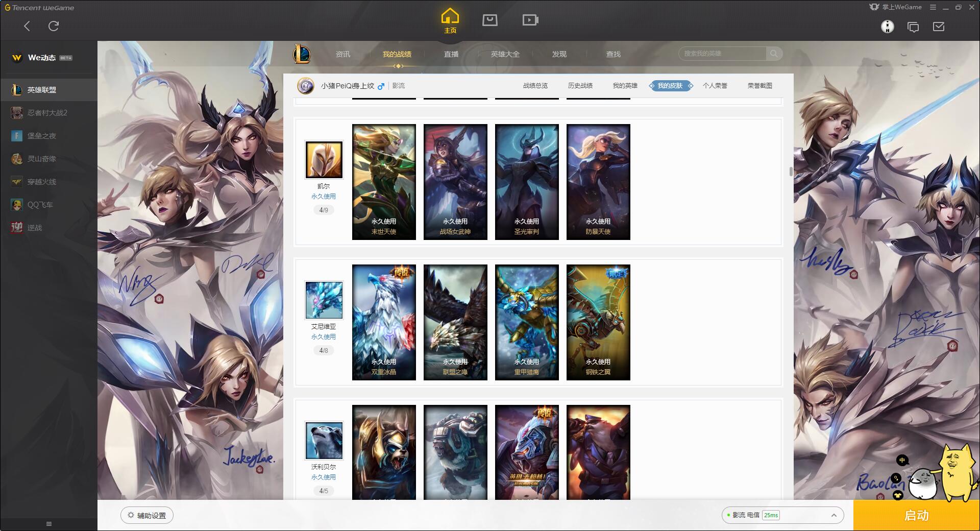
Task: Open the 圣光审判 skin thumbnail
Action: [x=527, y=182]
